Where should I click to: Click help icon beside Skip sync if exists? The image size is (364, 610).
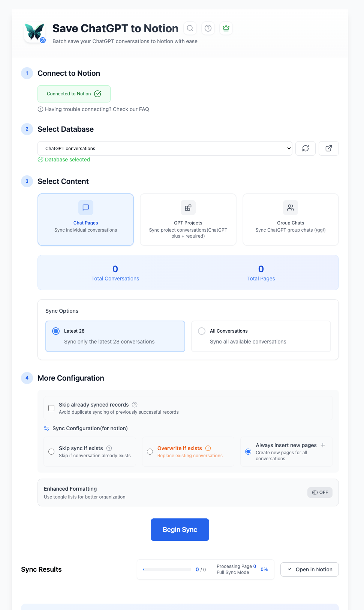109,448
